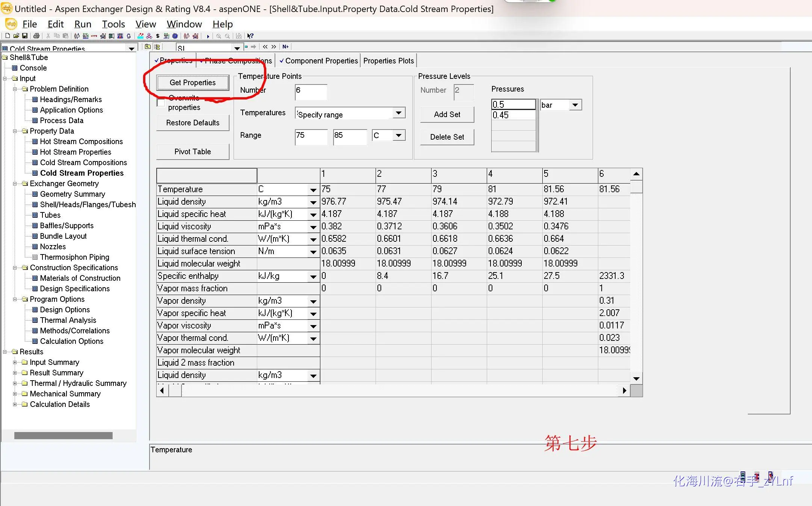The height and width of the screenshot is (506, 812).
Task: Click the Copy toolbar icon
Action: [x=57, y=36]
